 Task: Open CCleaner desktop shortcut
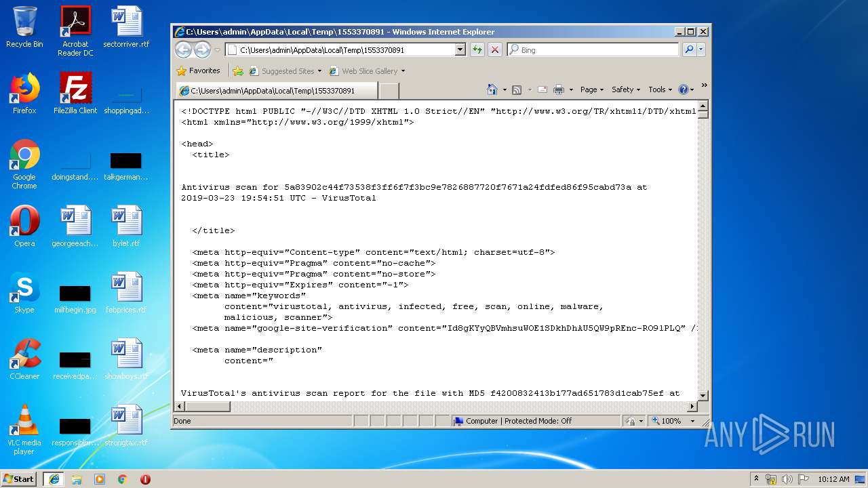(24, 359)
